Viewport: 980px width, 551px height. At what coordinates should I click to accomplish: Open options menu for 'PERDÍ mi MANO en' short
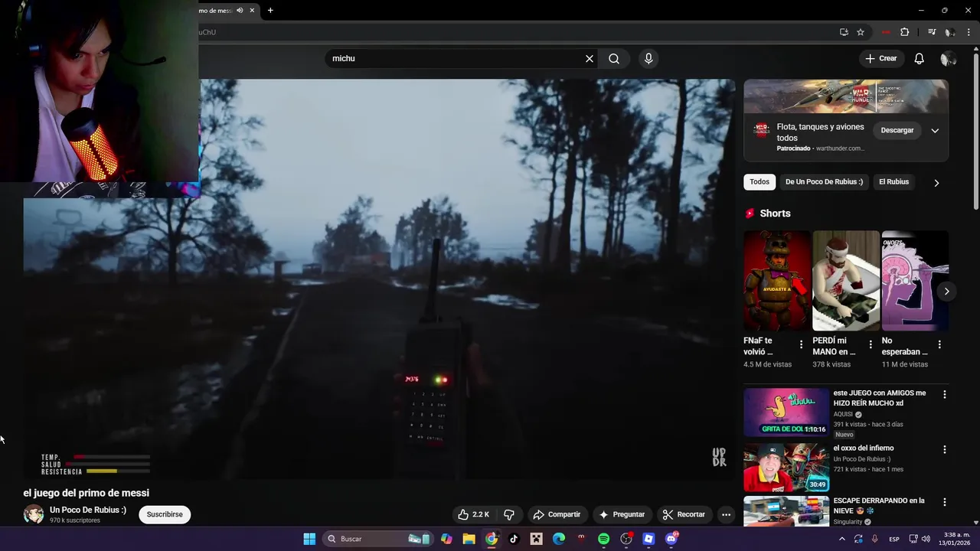click(870, 344)
